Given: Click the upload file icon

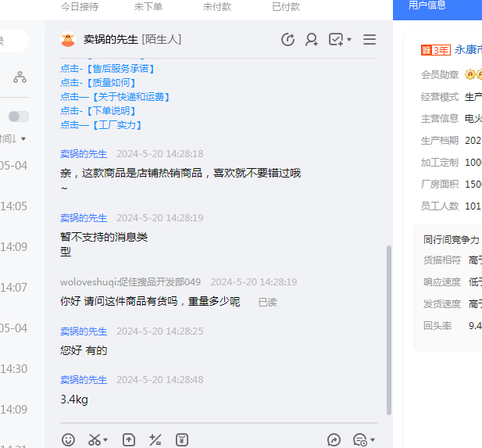Looking at the screenshot, I should pos(129,440).
